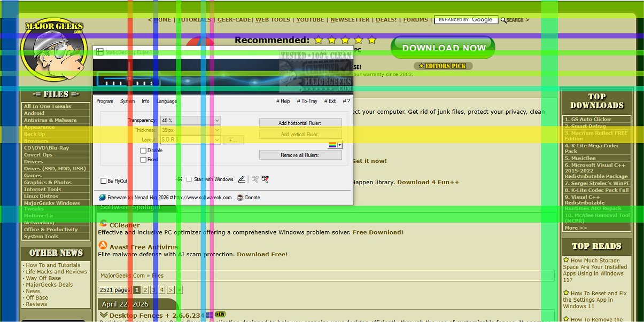The image size is (644, 322).
Task: Open the System menu
Action: coord(127,101)
